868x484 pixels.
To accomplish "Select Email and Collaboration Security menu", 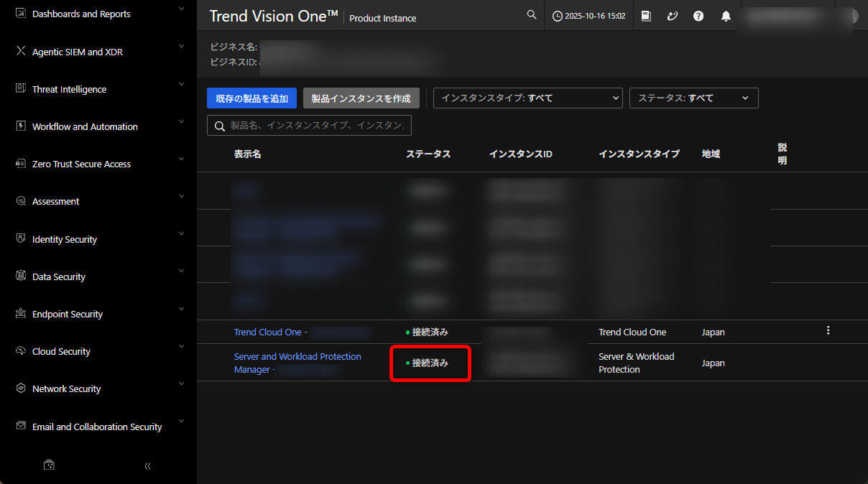I will coord(97,427).
